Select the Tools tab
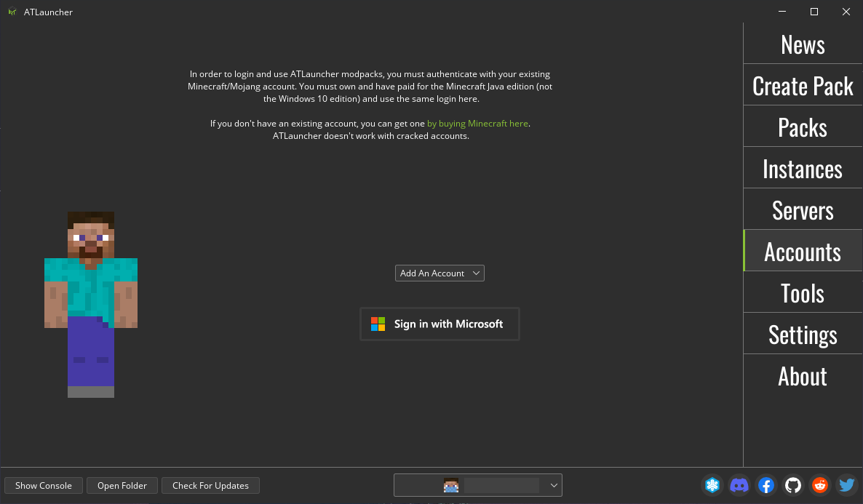 [802, 292]
